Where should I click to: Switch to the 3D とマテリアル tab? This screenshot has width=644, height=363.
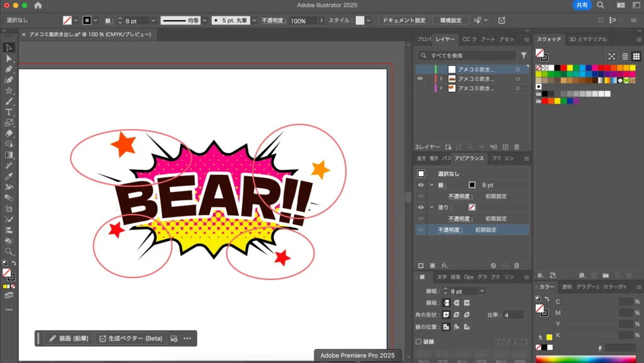(x=588, y=39)
